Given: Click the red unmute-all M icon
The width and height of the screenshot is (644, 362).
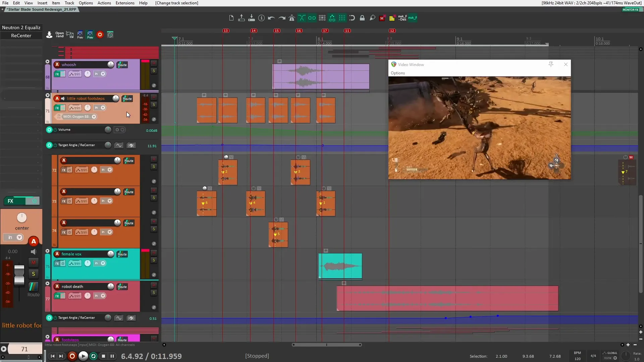Looking at the screenshot, I should coord(382,18).
